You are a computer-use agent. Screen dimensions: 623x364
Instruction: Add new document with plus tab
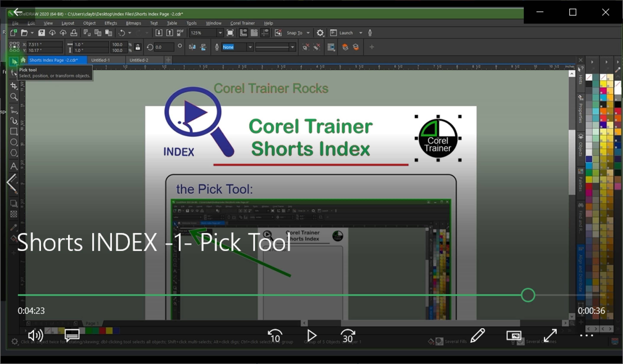click(x=168, y=60)
